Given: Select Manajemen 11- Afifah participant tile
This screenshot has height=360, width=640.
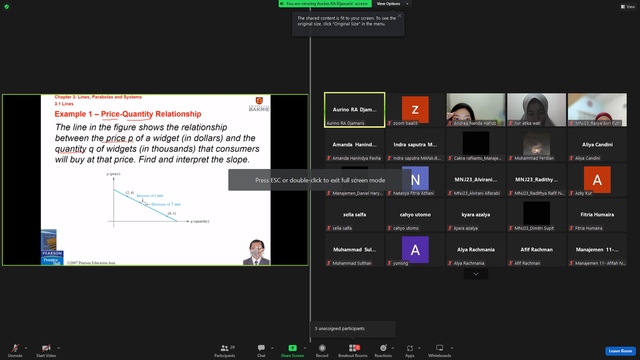Looking at the screenshot, I should pyautogui.click(x=597, y=250).
